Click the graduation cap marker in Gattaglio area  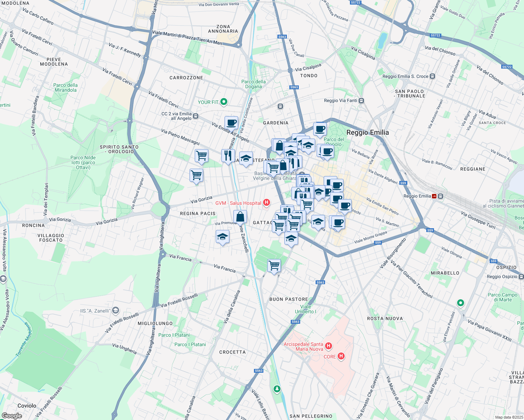click(x=291, y=239)
